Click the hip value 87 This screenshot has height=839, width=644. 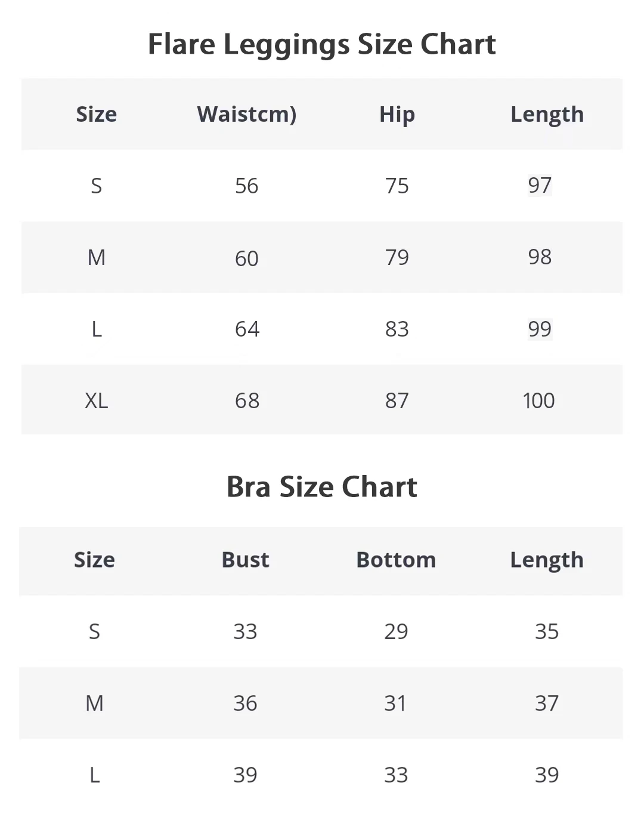(397, 400)
